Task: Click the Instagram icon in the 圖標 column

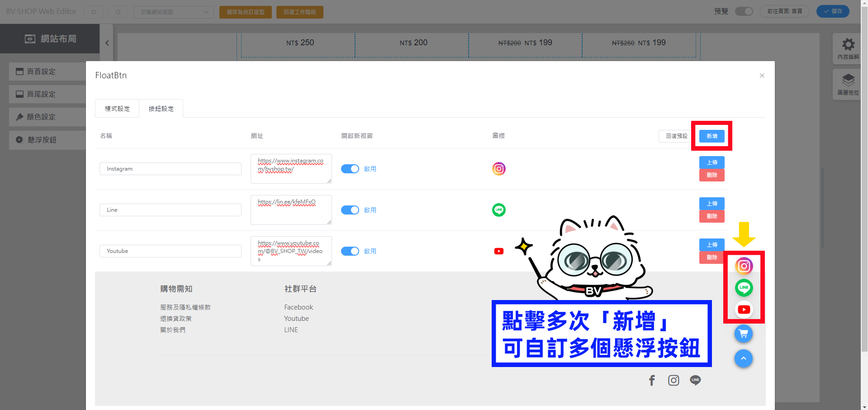Action: coord(499,169)
